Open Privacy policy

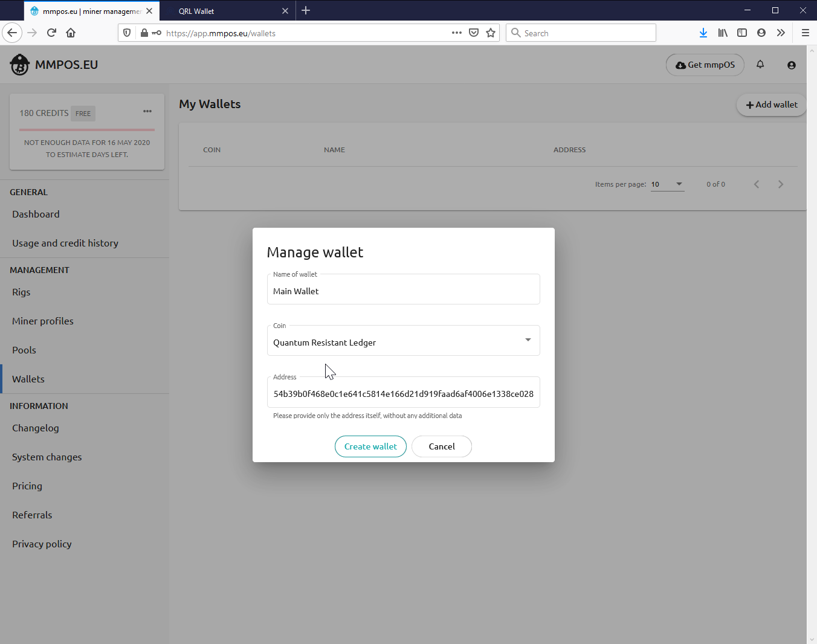pos(42,544)
